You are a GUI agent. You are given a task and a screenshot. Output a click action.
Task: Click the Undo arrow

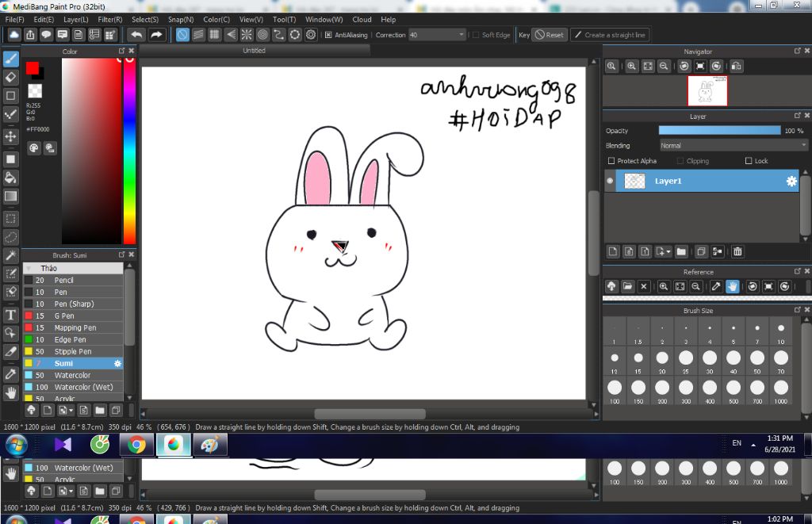[136, 35]
